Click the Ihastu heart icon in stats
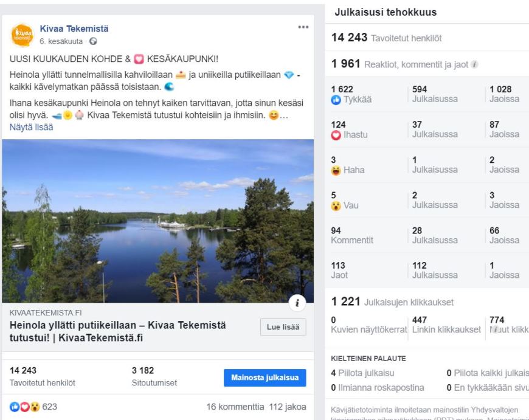 [x=336, y=135]
